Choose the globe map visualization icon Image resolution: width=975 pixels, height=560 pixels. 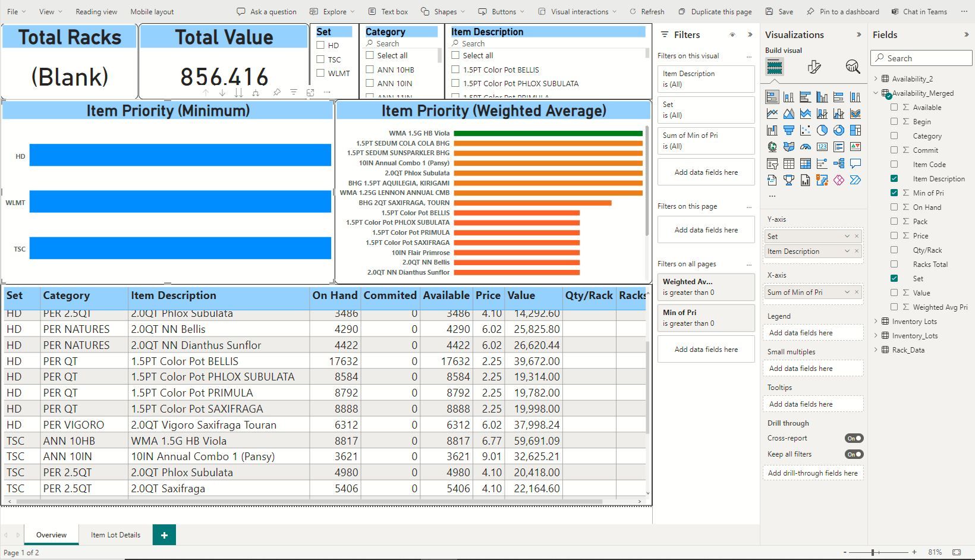pos(772,146)
